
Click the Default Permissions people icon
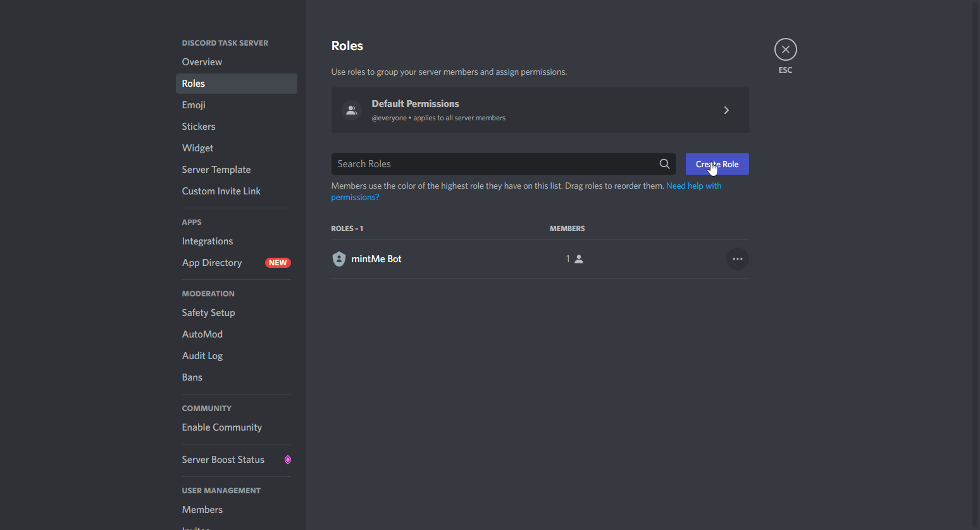352,110
